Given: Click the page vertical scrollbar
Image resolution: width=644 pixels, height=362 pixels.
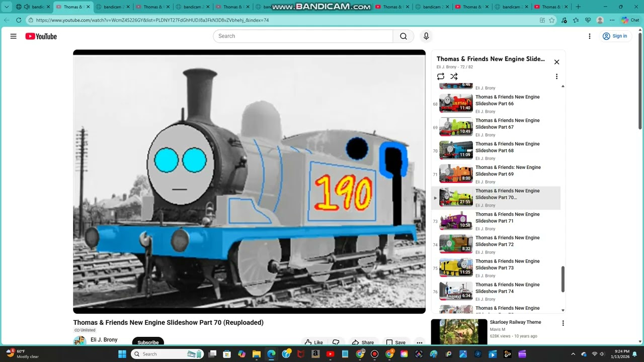Looking at the screenshot, I should point(640,80).
